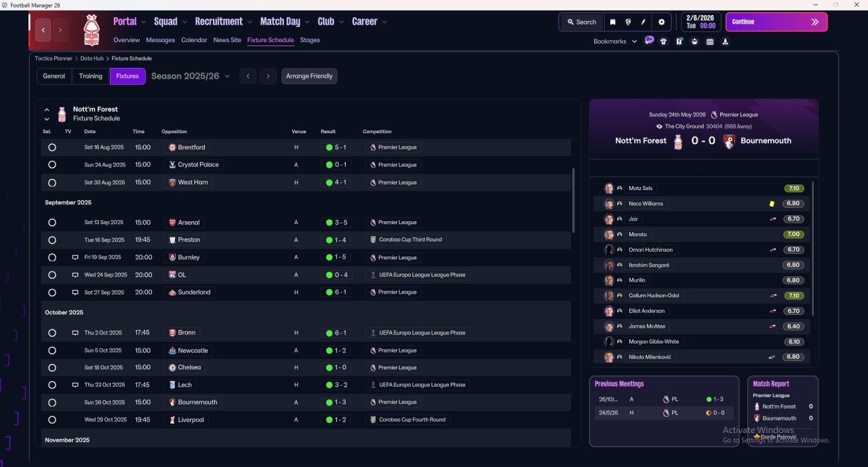
Task: Open the bookmark icon in top toolbar
Action: (612, 22)
